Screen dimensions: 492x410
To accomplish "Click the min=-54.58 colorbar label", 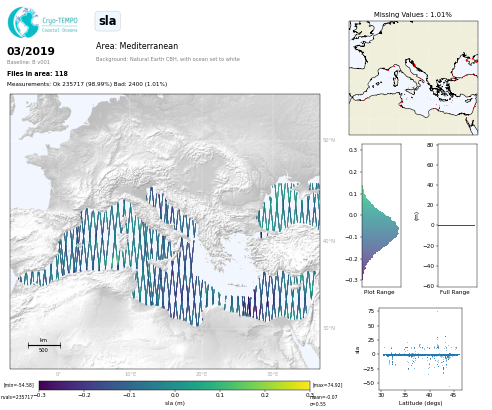I will coord(19,385).
